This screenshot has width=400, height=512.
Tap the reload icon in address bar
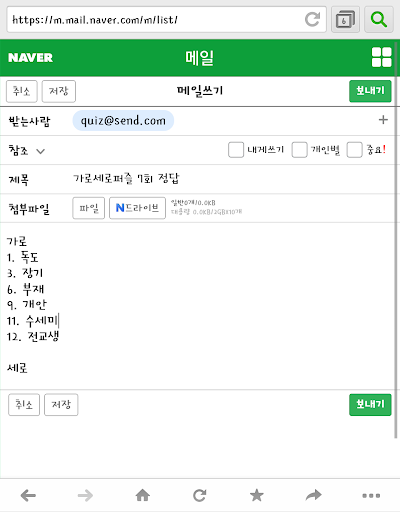click(312, 19)
